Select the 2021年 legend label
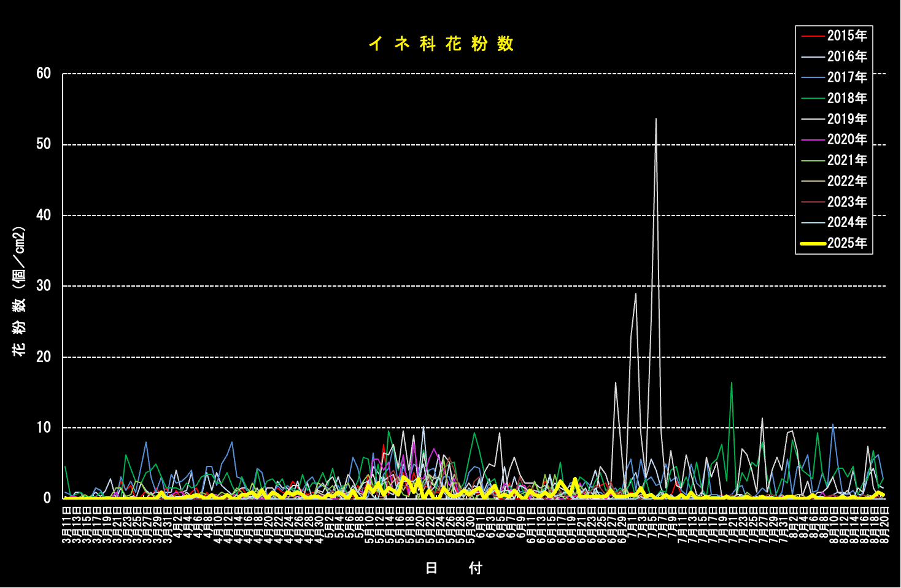901x588 pixels. click(847, 160)
